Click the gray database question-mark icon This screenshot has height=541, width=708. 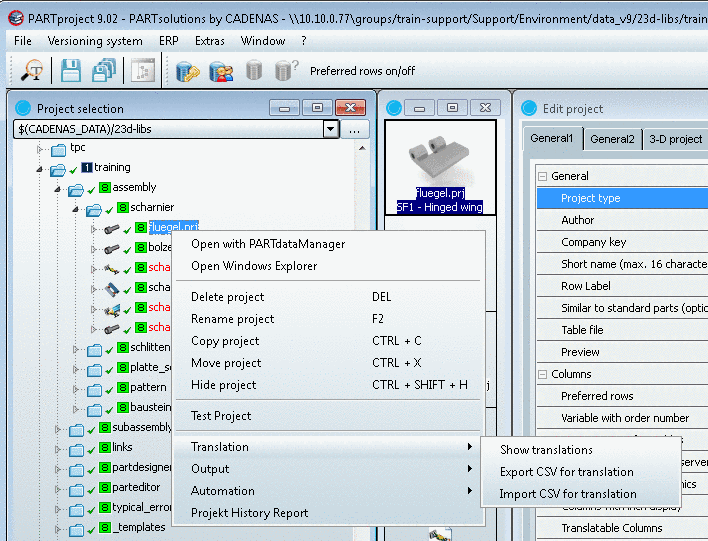click(286, 70)
